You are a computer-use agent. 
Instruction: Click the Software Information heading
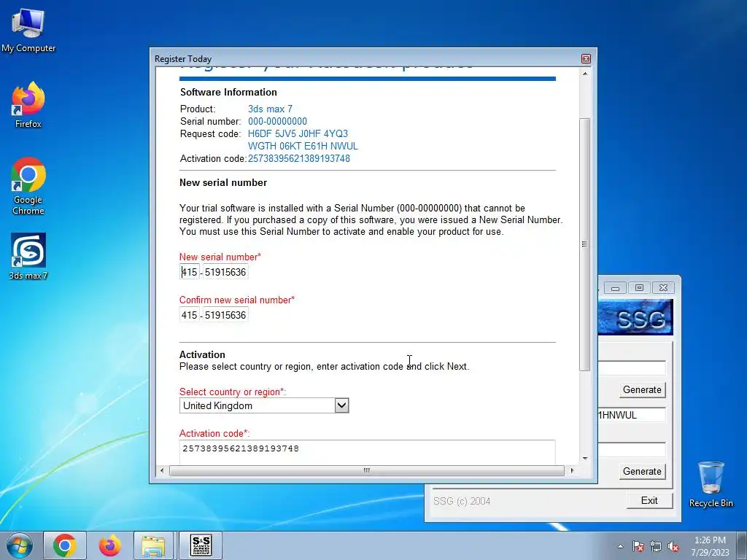point(228,93)
